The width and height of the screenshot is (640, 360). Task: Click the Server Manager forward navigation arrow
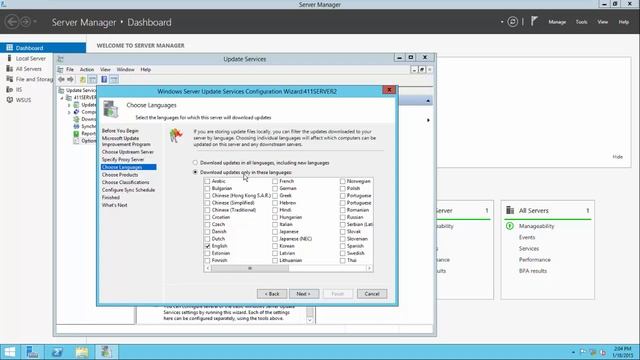tap(25, 22)
